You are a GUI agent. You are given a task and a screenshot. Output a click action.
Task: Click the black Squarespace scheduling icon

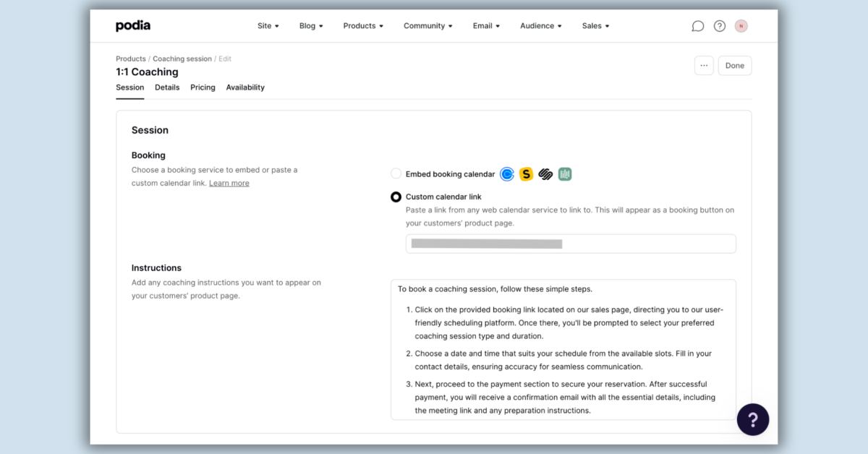pos(545,174)
